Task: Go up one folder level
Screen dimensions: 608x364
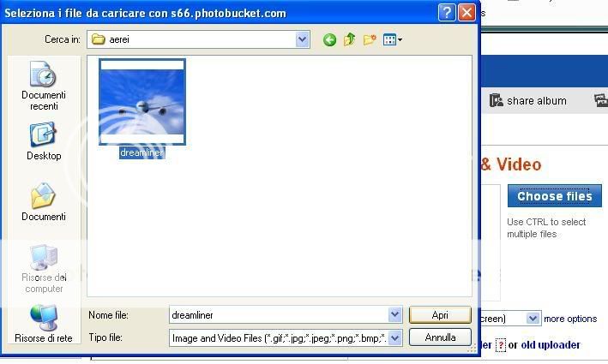Action: pos(349,39)
